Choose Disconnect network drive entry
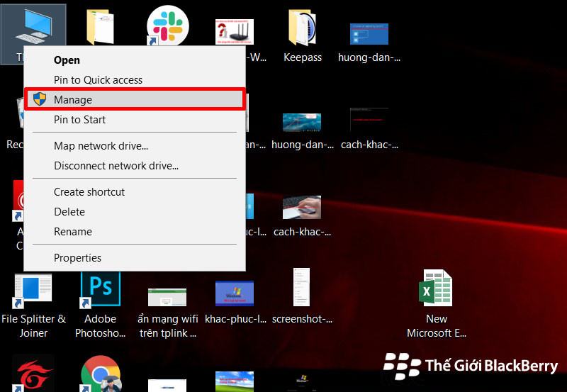The width and height of the screenshot is (567, 392). [116, 166]
